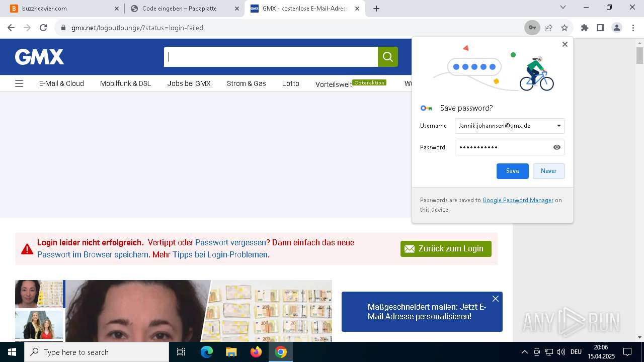Screen dimensions: 644x362
Task: Go back to previous page
Action: [11, 28]
